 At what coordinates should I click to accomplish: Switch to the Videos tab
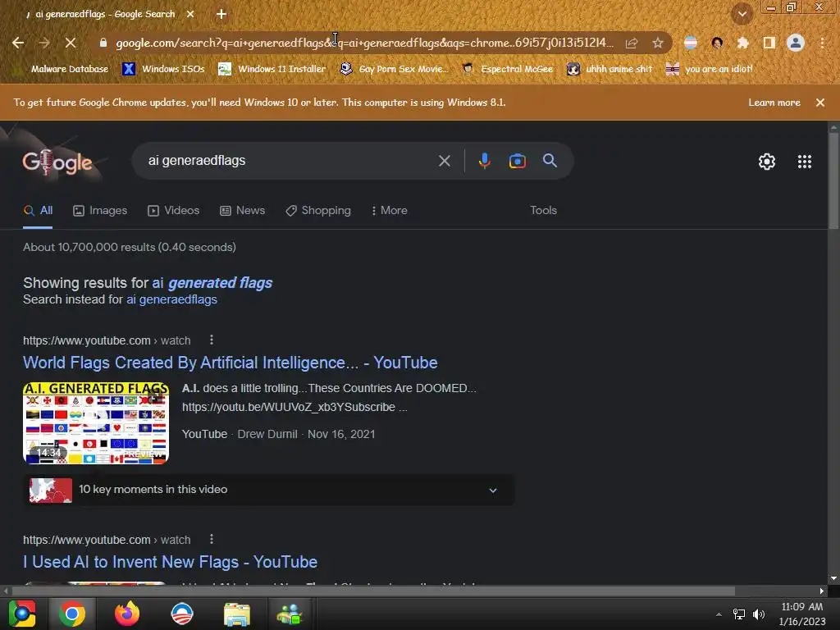tap(174, 211)
